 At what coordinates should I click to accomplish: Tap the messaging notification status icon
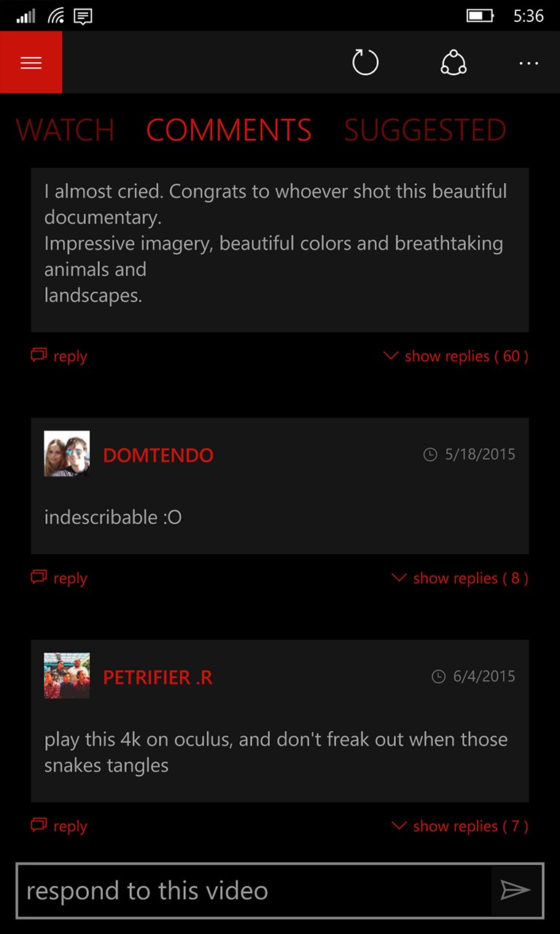(x=84, y=15)
